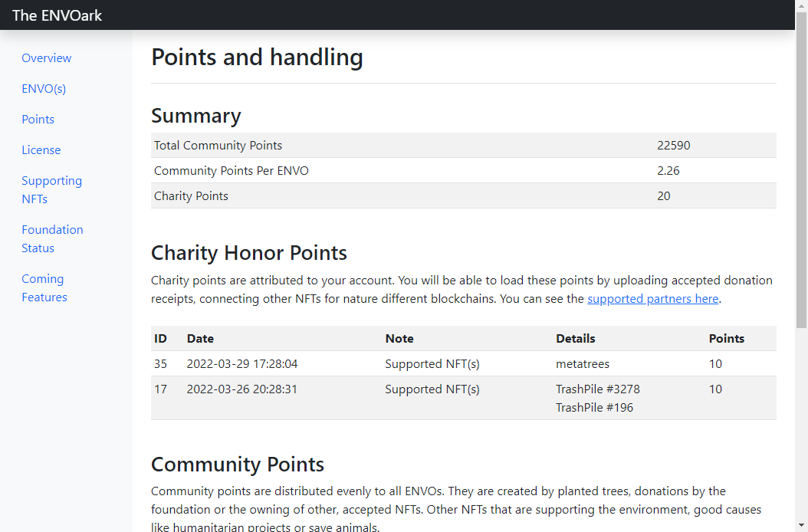Viewport: 808px width, 532px height.
Task: Click the Points column header in charity table
Action: pyautogui.click(x=726, y=339)
